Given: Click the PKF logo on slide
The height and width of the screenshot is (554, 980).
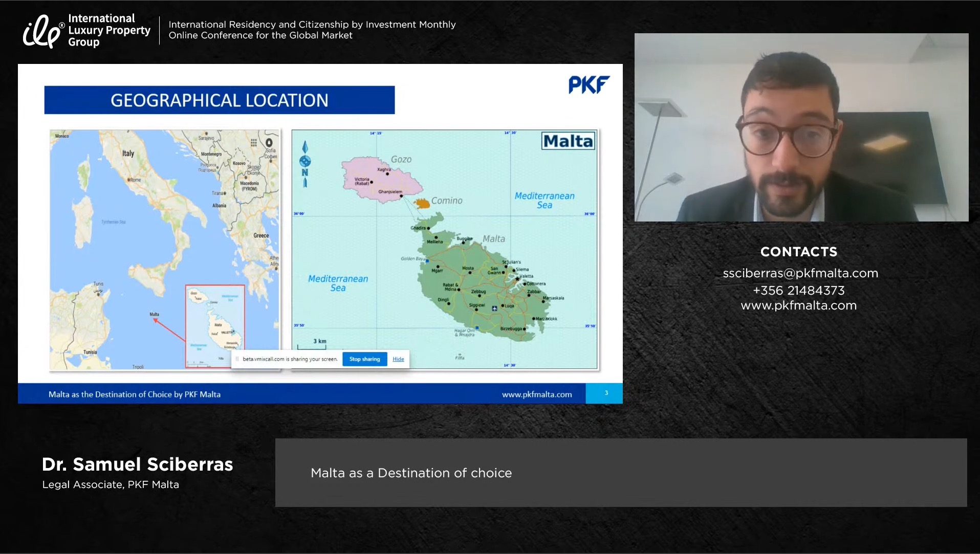Looking at the screenshot, I should [589, 85].
